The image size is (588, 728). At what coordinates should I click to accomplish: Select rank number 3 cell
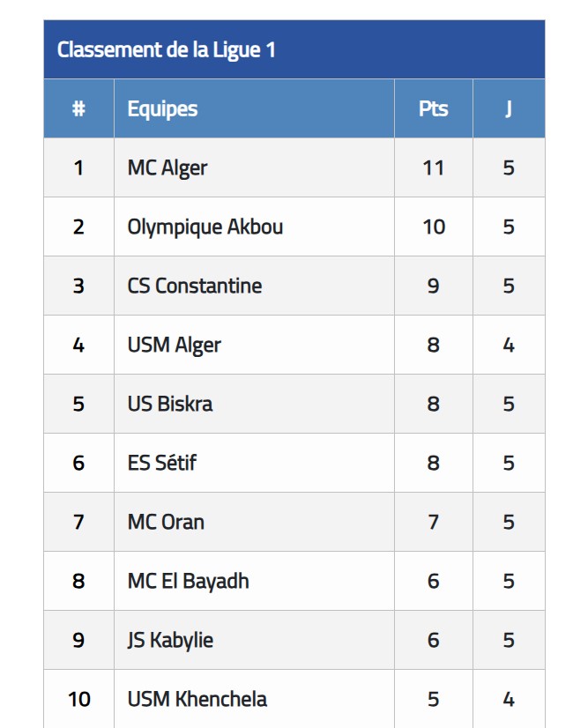click(x=78, y=286)
